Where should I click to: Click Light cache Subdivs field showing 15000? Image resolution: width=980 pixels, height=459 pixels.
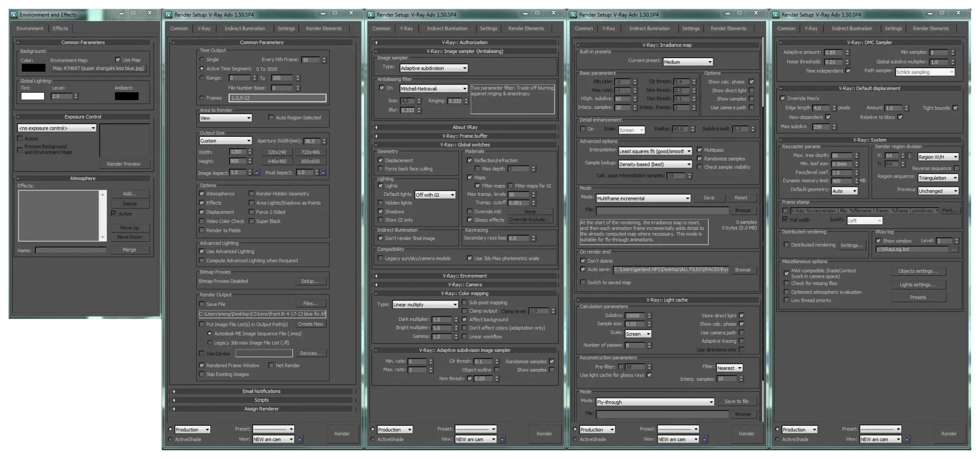[x=635, y=315]
